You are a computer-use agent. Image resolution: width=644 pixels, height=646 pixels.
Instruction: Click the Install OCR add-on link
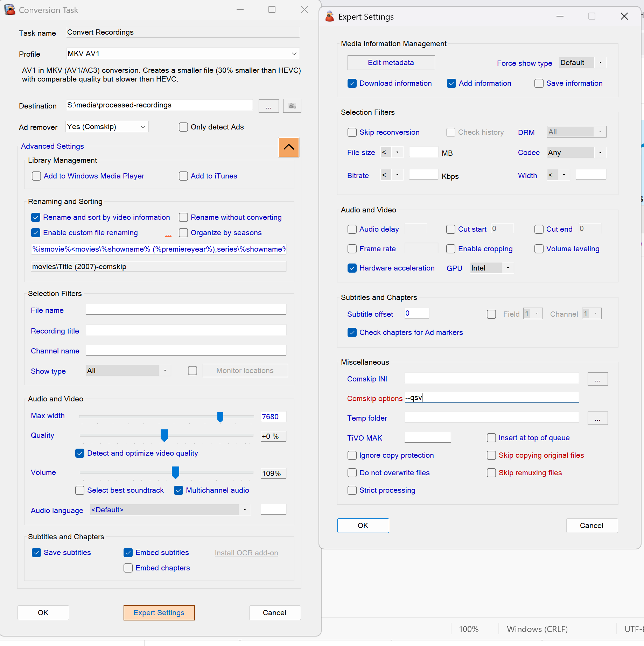point(246,553)
